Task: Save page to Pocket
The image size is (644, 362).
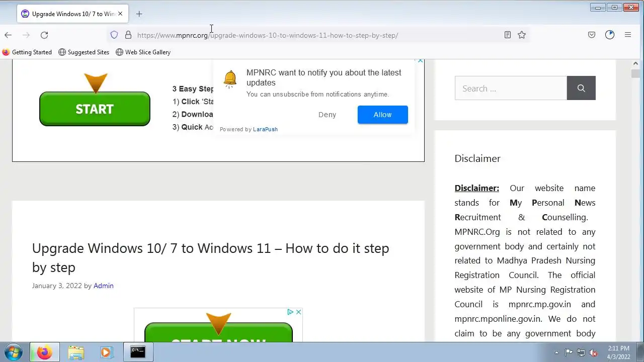Action: coord(592,35)
